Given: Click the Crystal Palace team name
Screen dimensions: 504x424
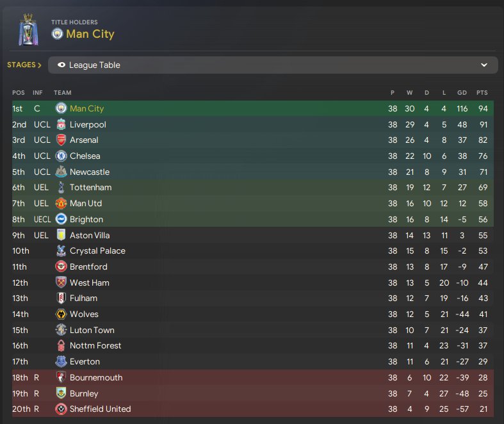Looking at the screenshot, I should point(97,250).
